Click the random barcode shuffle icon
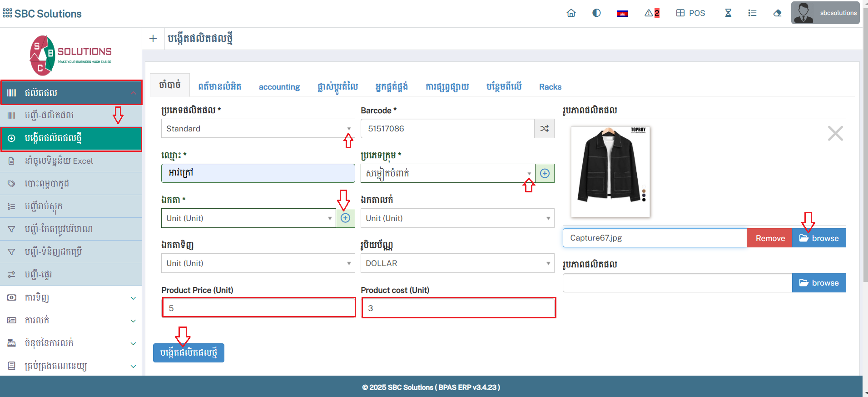868x397 pixels. pos(544,129)
